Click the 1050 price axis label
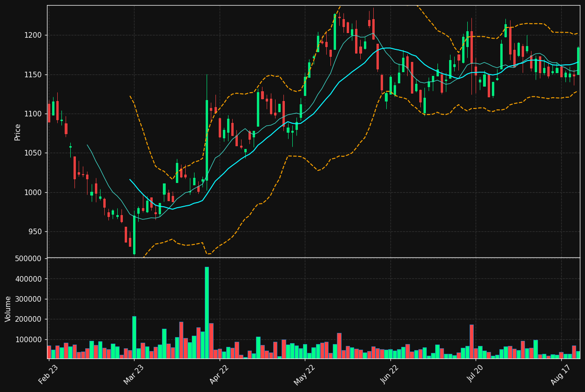 point(33,153)
